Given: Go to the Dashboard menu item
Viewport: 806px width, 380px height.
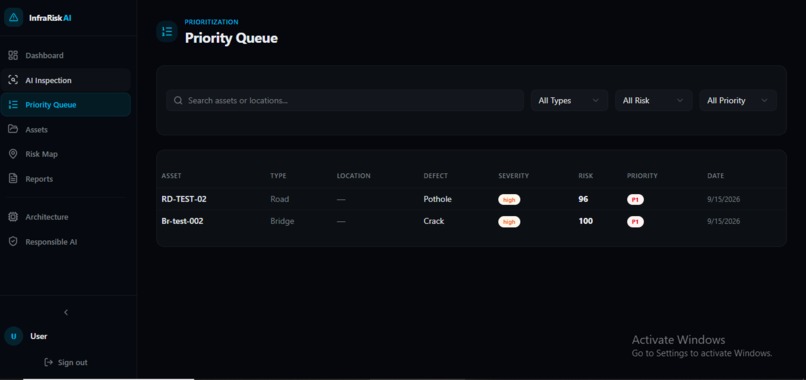Looking at the screenshot, I should point(66,56).
